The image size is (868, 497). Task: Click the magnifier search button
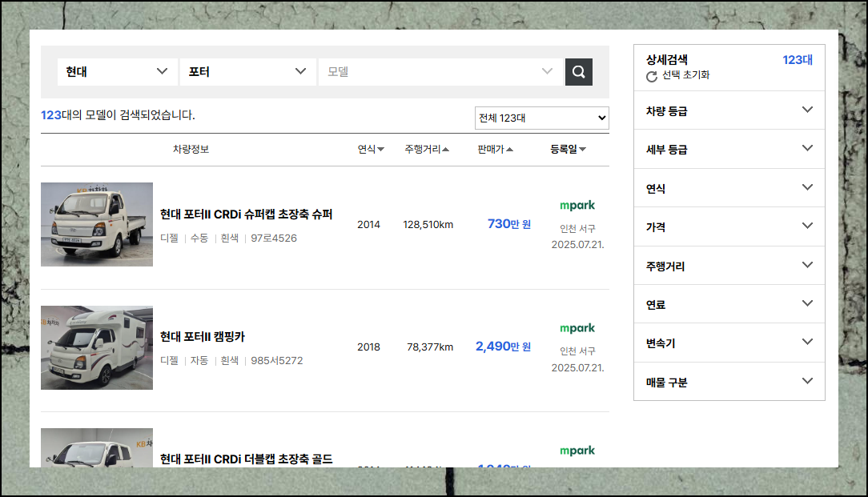[578, 72]
